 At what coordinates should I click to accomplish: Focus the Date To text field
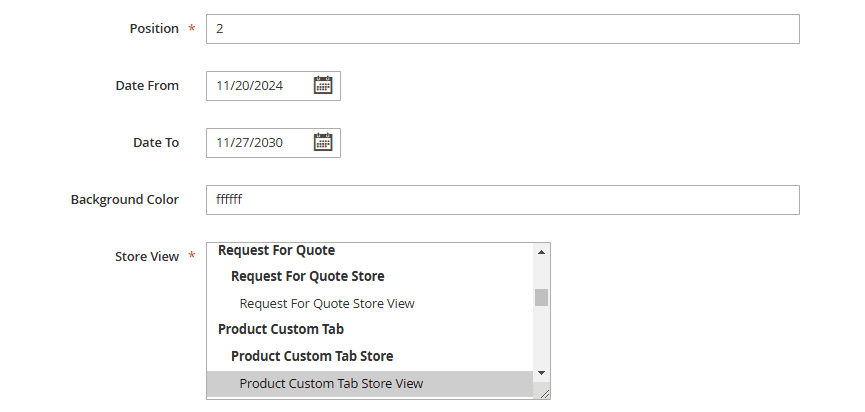258,143
